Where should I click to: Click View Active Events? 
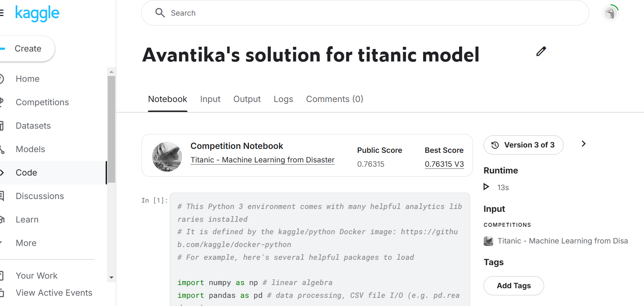54,293
